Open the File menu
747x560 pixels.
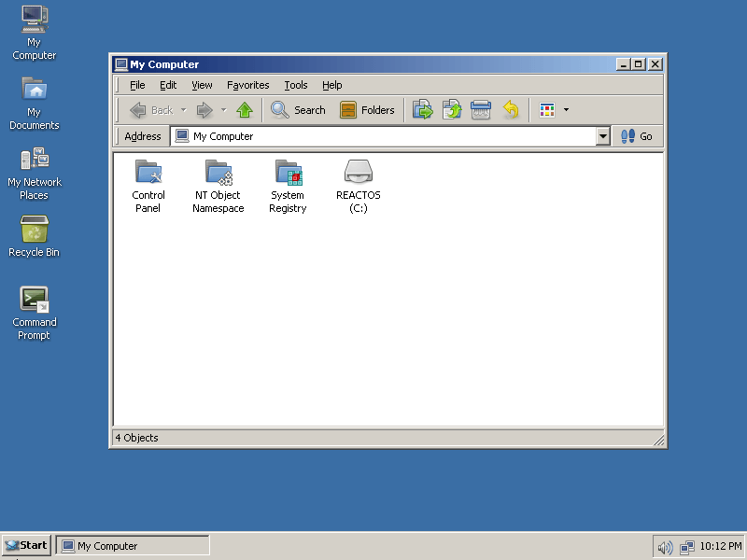pos(137,85)
